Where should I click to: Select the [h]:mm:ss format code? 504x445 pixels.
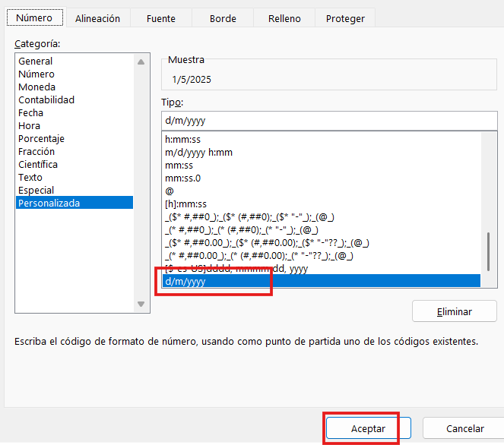coord(186,204)
